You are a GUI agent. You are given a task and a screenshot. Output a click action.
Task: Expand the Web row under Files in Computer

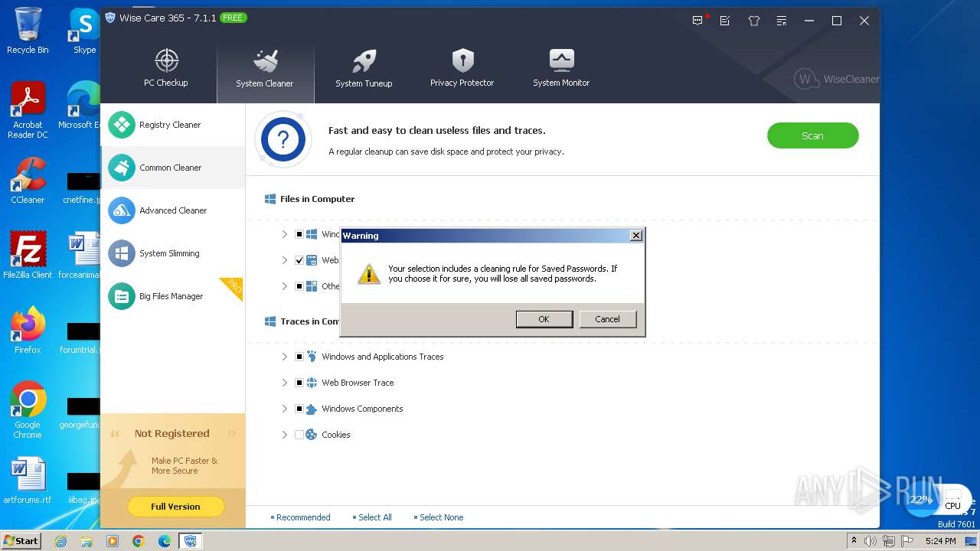pos(285,260)
